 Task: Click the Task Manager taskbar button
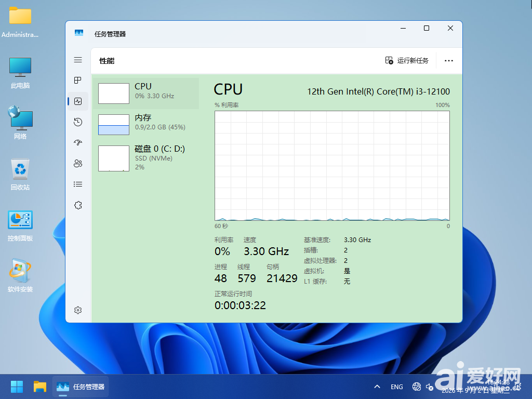pos(81,387)
